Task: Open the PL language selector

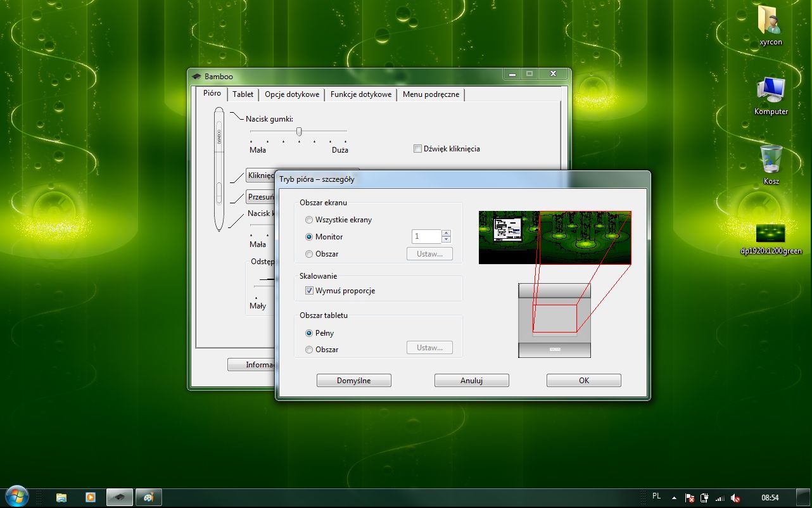Action: [657, 496]
